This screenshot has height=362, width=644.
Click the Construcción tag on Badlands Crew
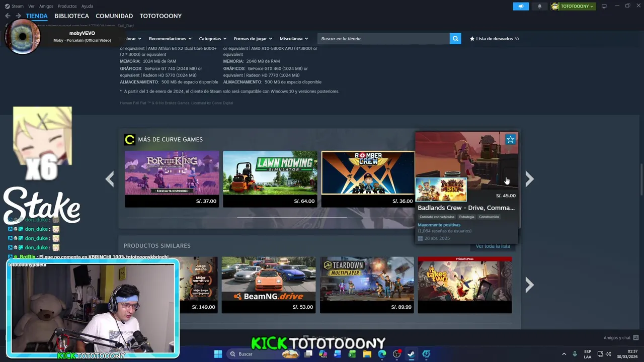[x=489, y=217]
